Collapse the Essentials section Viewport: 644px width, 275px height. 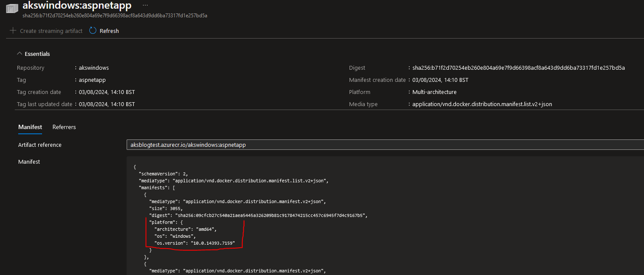pyautogui.click(x=33, y=54)
